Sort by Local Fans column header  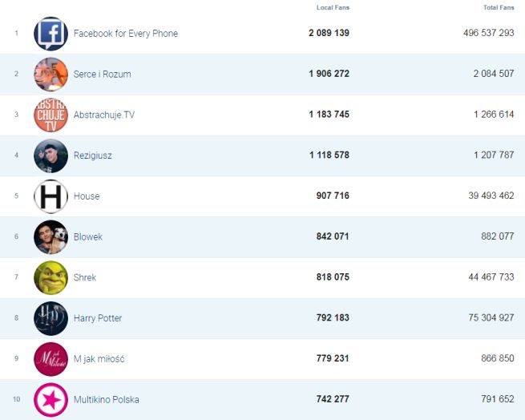(x=333, y=8)
